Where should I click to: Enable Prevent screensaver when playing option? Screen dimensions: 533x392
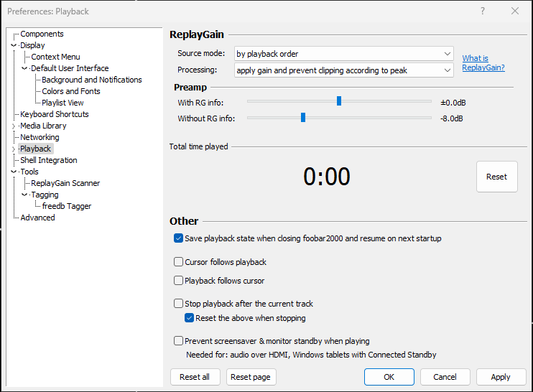[179, 341]
